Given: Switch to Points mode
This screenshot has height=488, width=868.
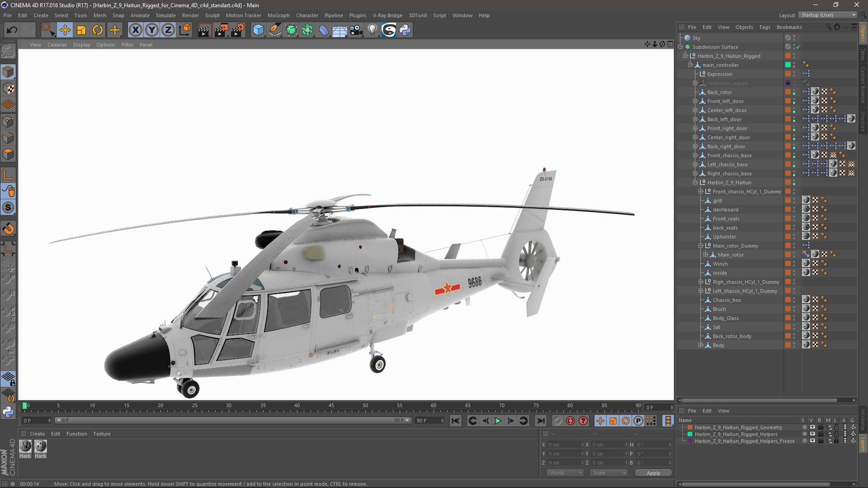Looking at the screenshot, I should pos(8,122).
